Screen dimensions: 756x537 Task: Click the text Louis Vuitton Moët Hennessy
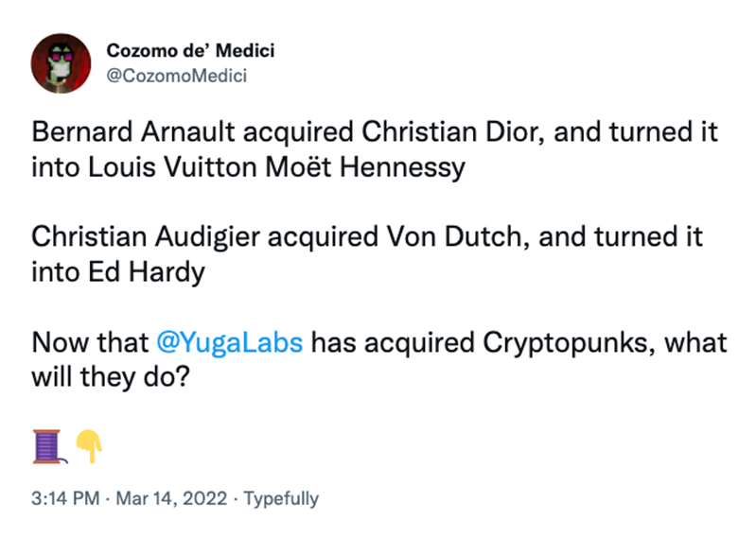pyautogui.click(x=276, y=167)
